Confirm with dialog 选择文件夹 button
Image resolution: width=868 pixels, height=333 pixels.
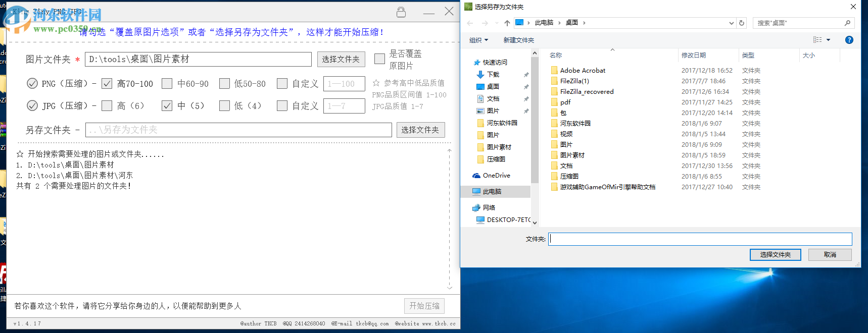(x=776, y=254)
